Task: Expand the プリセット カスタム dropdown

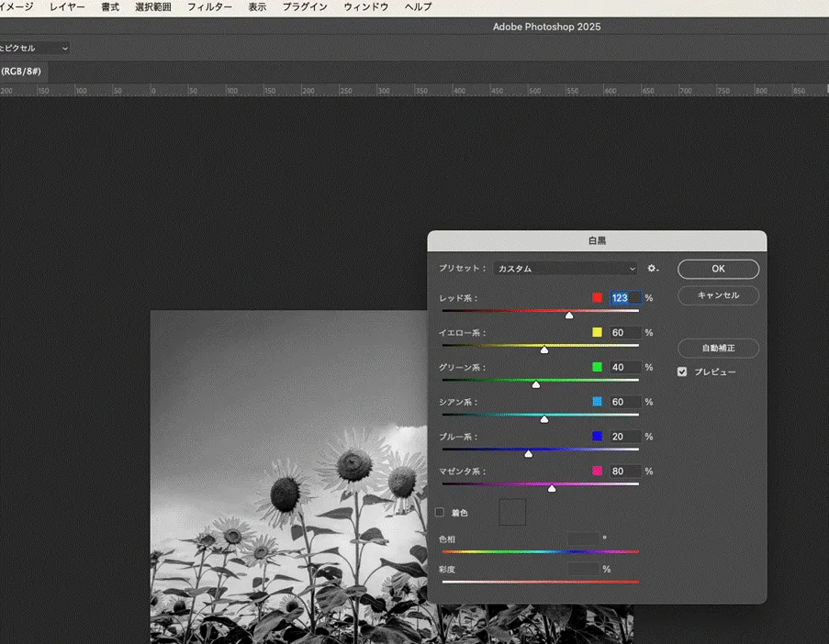Action: [565, 269]
